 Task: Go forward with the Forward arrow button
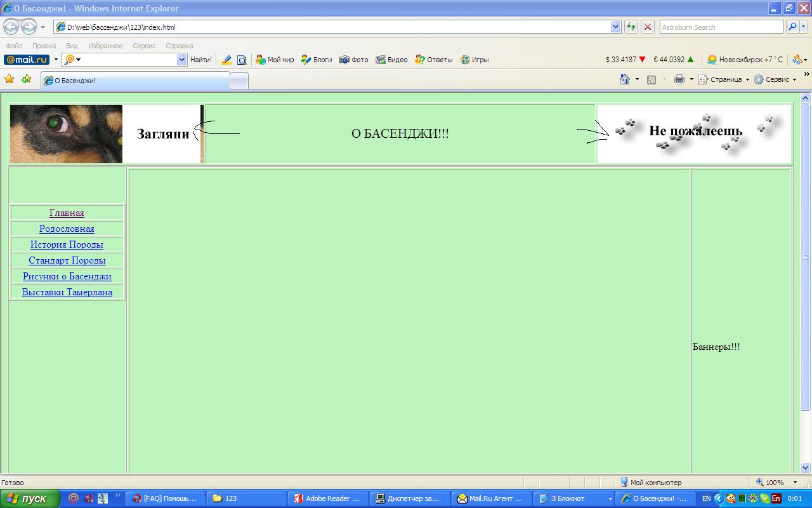29,27
